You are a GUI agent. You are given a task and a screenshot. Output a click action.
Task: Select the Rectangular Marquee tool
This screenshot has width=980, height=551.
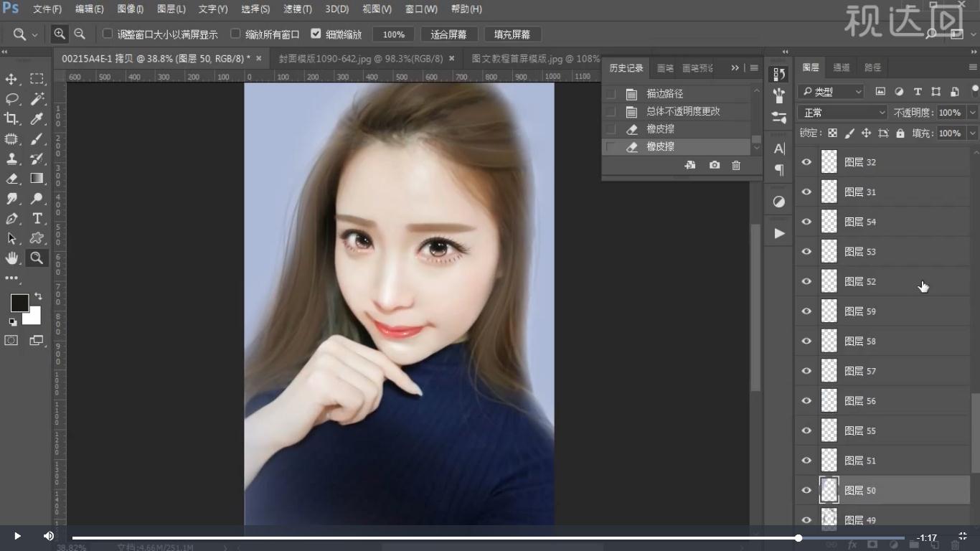pos(37,79)
